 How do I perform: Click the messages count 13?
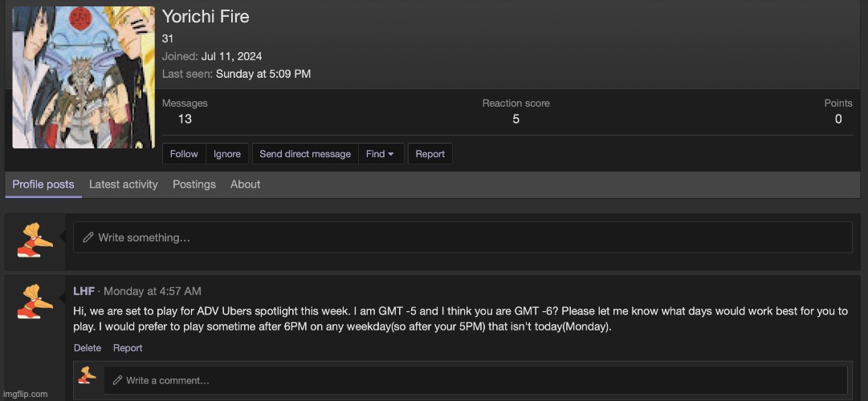185,119
